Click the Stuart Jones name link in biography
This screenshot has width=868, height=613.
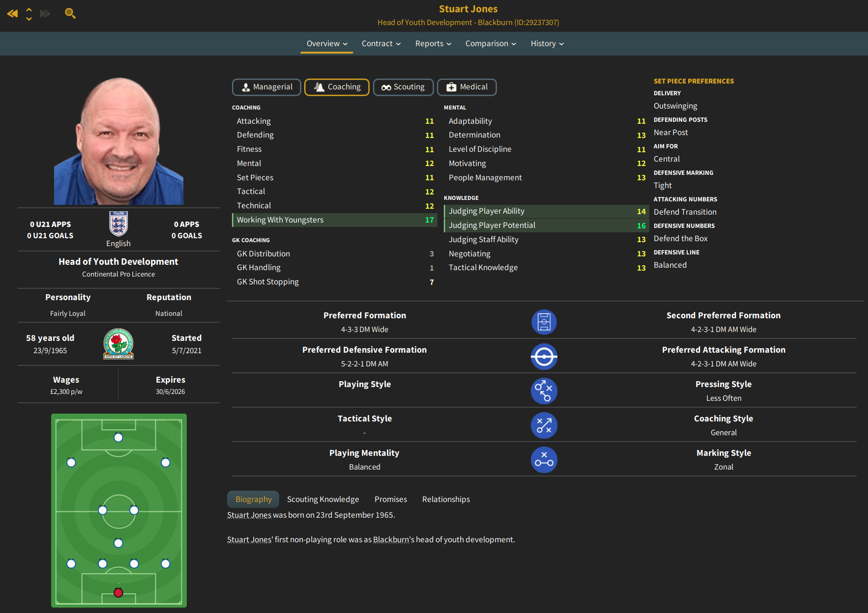249,515
